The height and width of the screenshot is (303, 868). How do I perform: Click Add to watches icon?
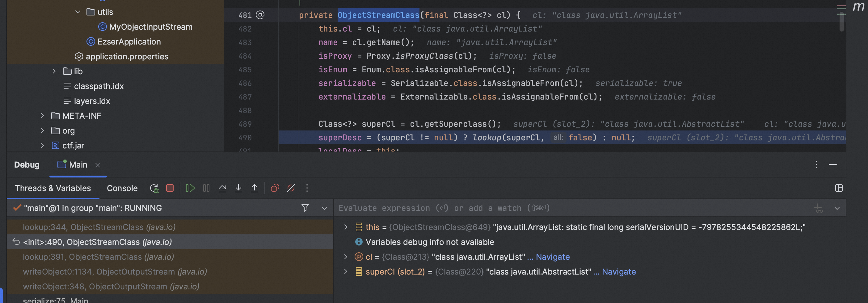(819, 208)
